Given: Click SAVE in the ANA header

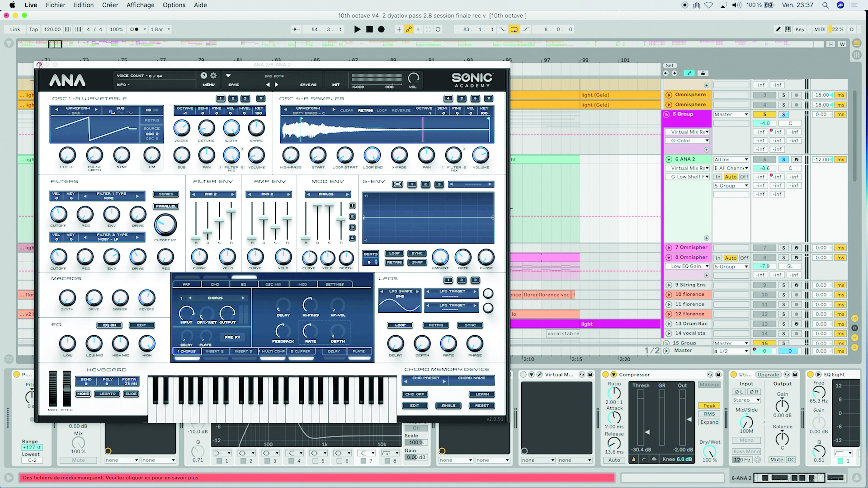Looking at the screenshot, I should click(x=234, y=84).
